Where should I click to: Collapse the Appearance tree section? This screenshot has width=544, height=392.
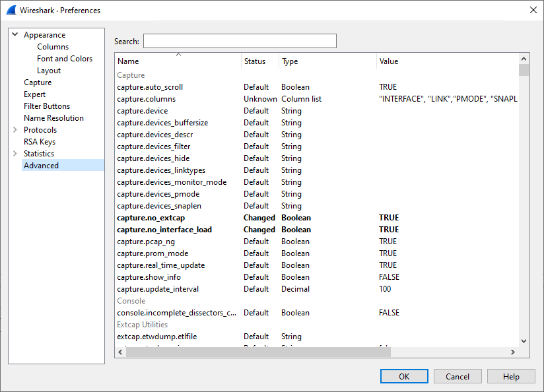pos(15,35)
